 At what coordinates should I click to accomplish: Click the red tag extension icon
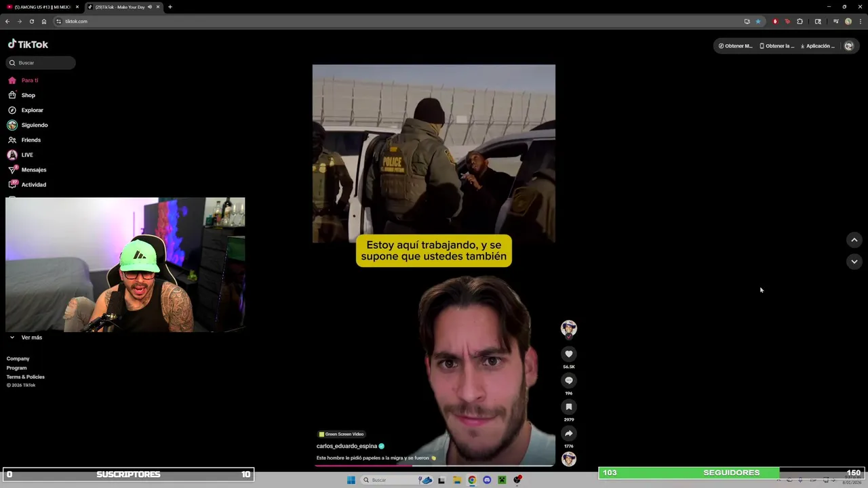click(787, 21)
